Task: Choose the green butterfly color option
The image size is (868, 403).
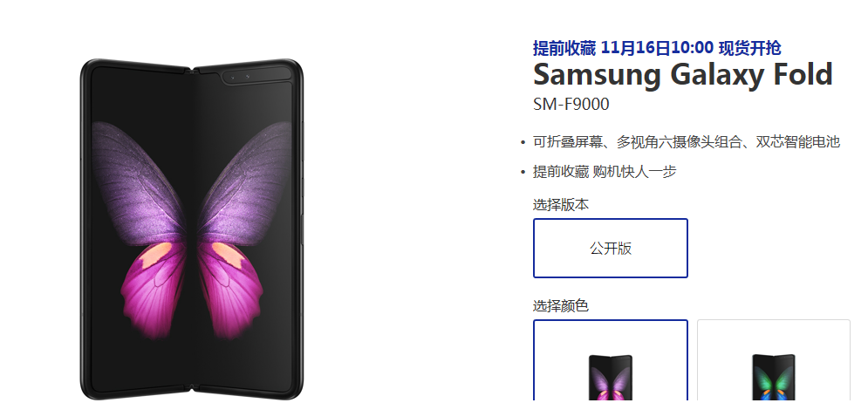Action: 773,361
